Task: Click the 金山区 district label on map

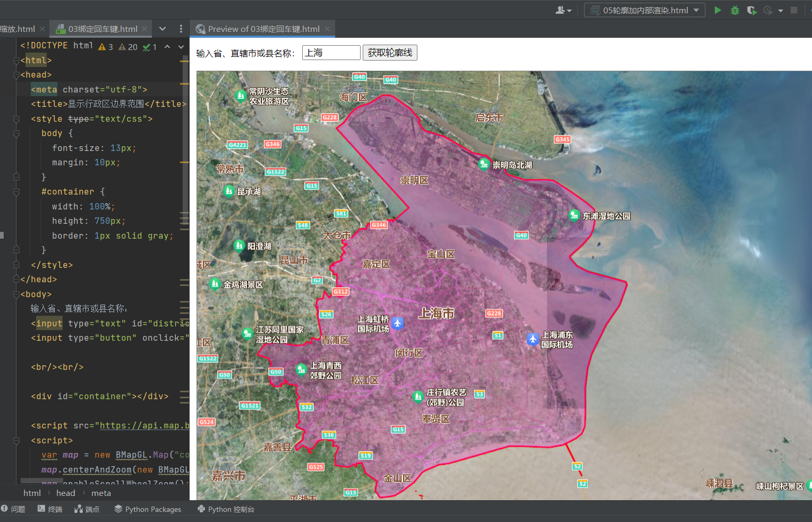Action: pyautogui.click(x=397, y=478)
